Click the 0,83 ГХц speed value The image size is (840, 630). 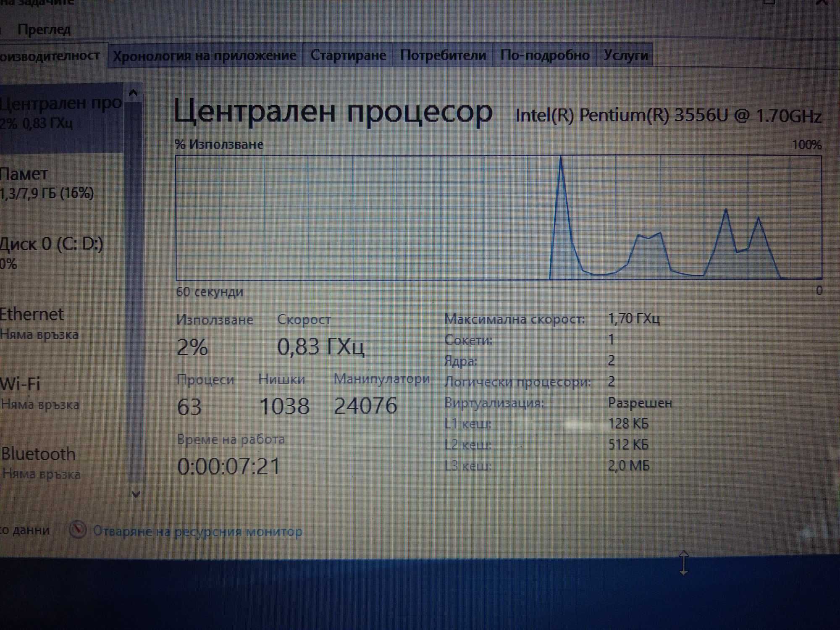(x=321, y=347)
